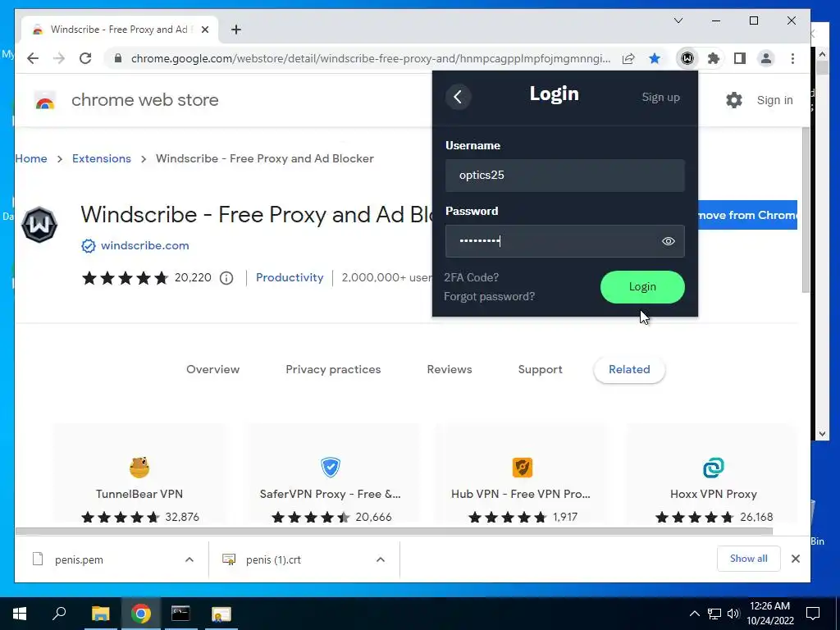Show password using the eye icon
Viewport: 840px width, 630px height.
(668, 241)
